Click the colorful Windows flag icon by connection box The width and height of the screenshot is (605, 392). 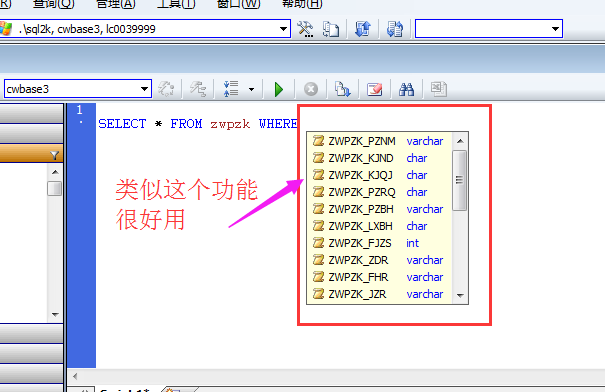pos(5,29)
